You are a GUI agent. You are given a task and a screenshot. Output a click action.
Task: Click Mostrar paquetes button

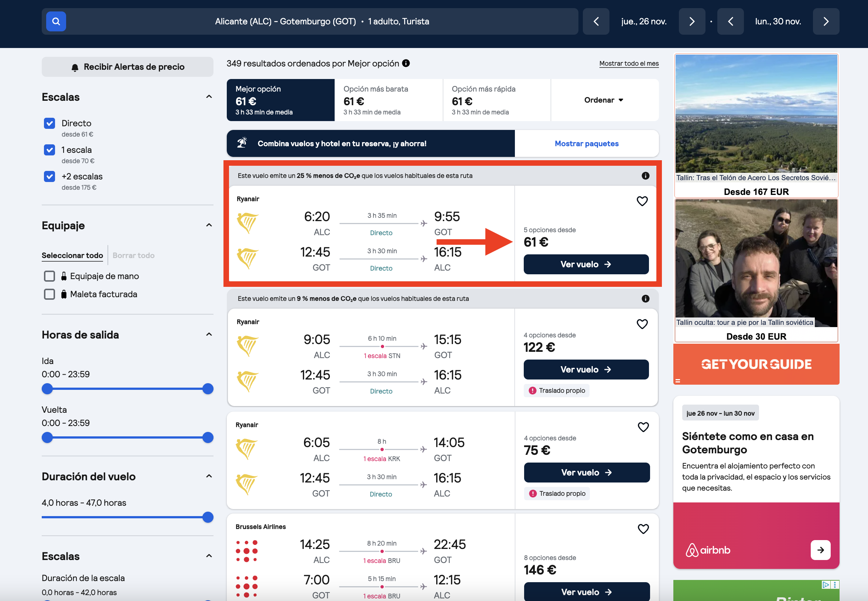click(x=587, y=144)
